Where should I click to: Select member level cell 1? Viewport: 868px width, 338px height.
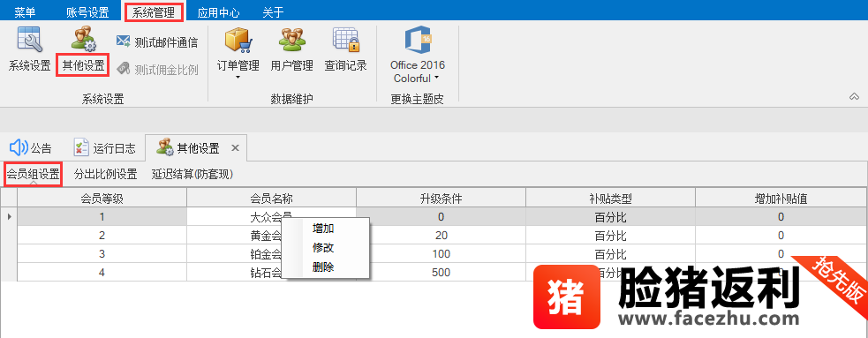point(102,217)
